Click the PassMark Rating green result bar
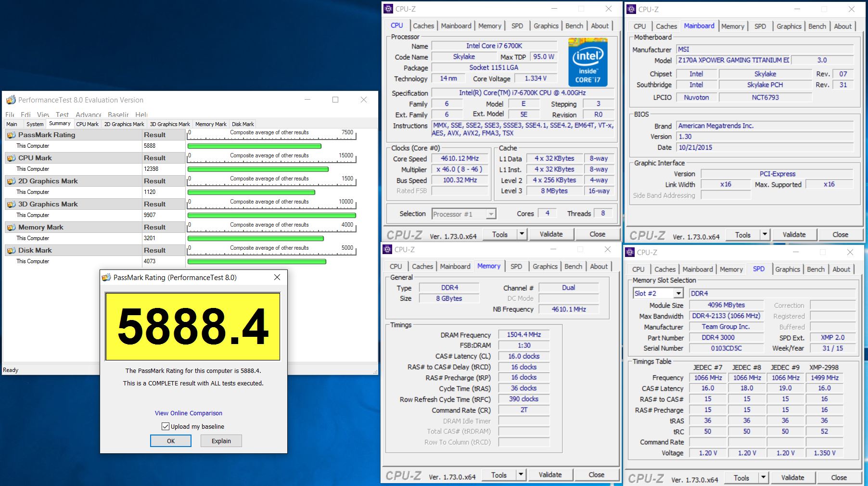Viewport: 868px width, 486px height. pos(254,146)
